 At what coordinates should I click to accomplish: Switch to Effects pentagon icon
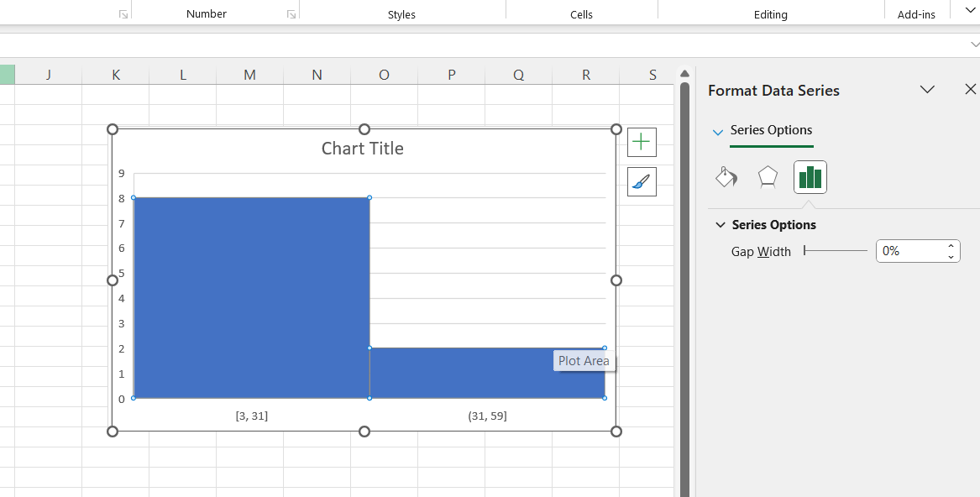pyautogui.click(x=767, y=177)
